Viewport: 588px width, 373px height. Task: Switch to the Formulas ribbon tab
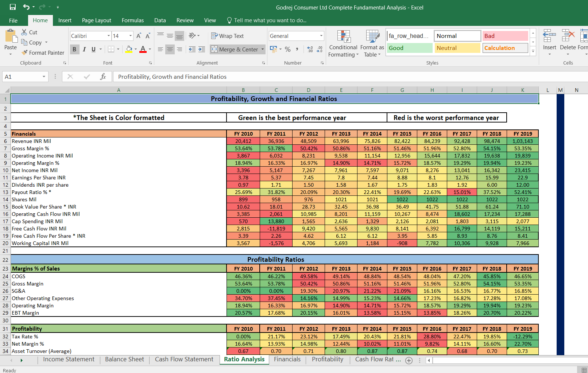(x=133, y=20)
